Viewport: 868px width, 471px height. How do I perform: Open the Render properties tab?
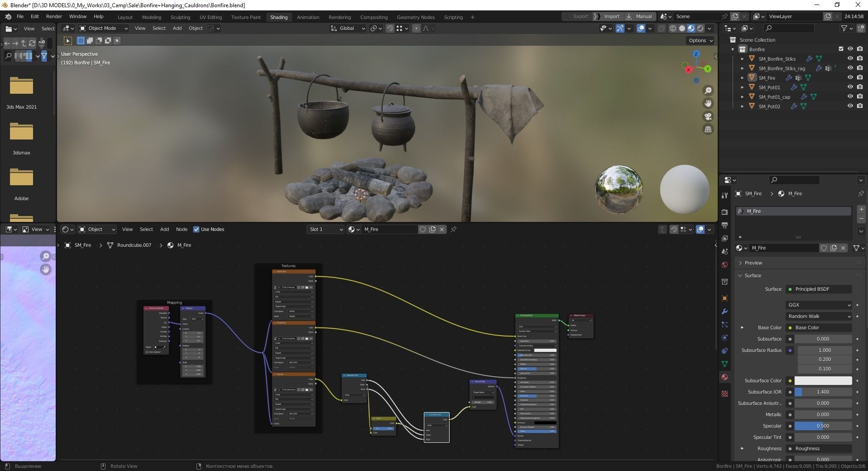coord(724,212)
